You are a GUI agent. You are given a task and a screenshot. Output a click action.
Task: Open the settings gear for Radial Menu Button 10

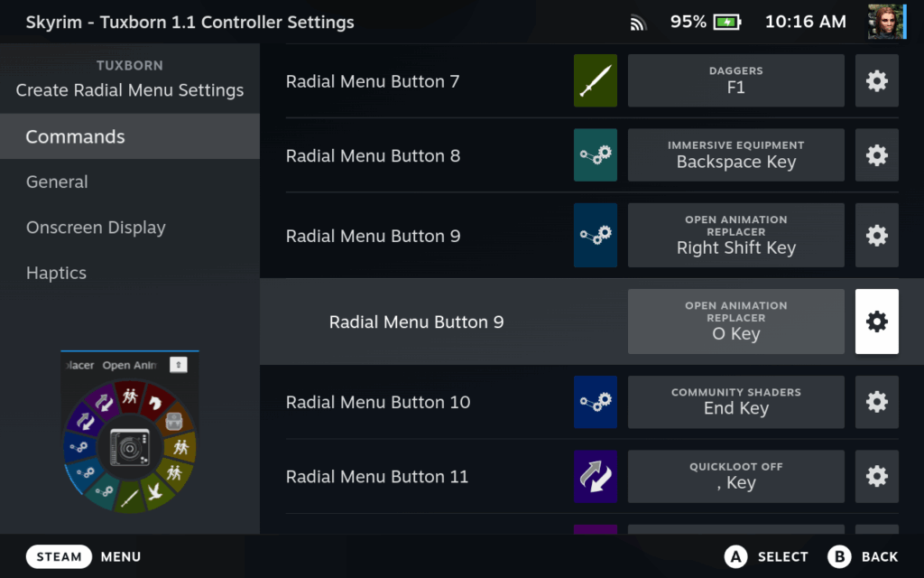tap(876, 402)
